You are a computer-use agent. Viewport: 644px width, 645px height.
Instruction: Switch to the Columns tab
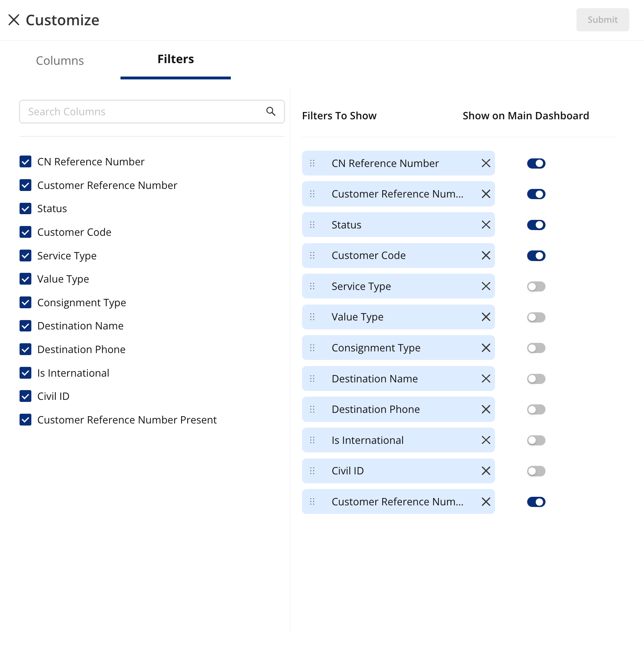tap(60, 61)
